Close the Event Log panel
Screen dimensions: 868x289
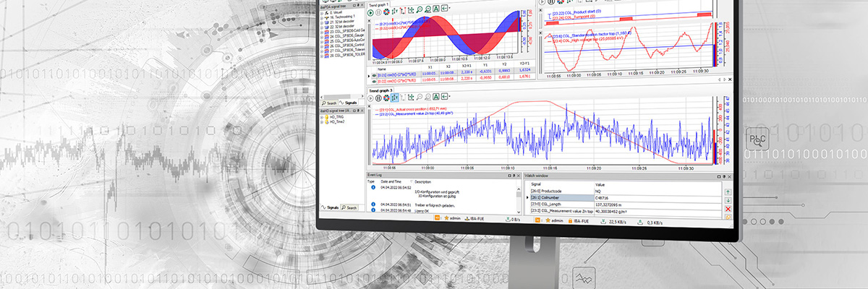518,176
